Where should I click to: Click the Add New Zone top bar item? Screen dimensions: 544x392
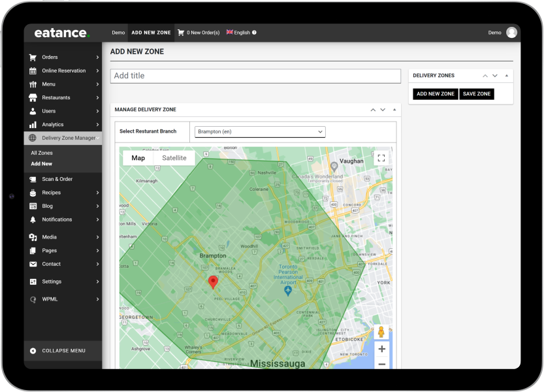click(x=151, y=33)
